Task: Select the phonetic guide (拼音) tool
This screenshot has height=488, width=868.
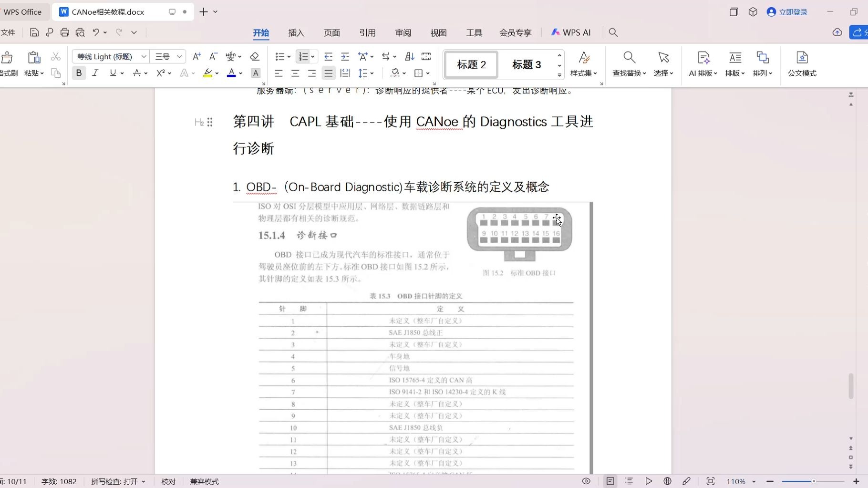Action: 231,56
